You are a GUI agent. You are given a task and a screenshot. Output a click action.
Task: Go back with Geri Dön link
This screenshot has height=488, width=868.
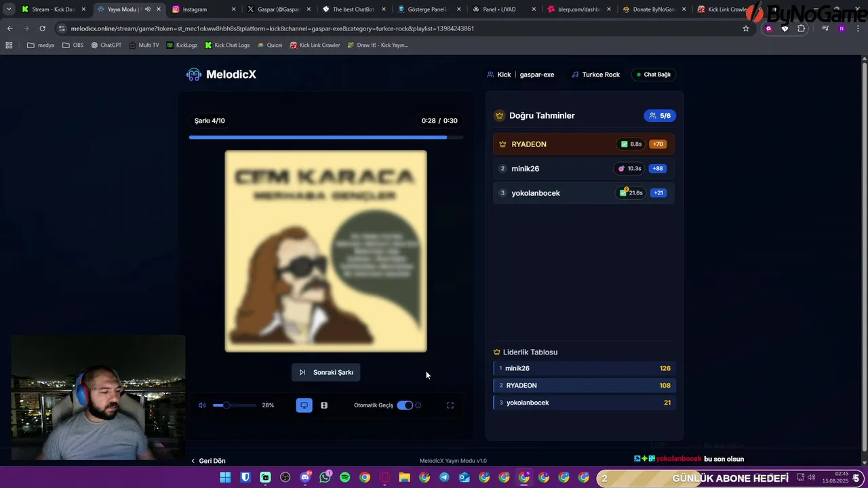tap(208, 461)
